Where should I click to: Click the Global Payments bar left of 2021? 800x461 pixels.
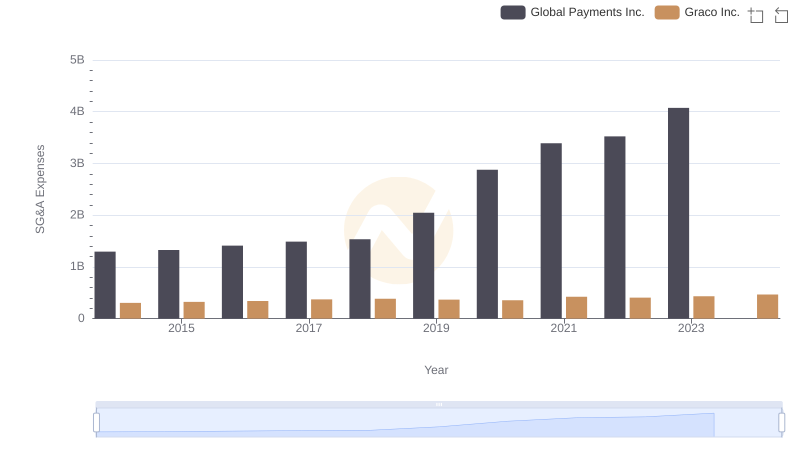487,244
